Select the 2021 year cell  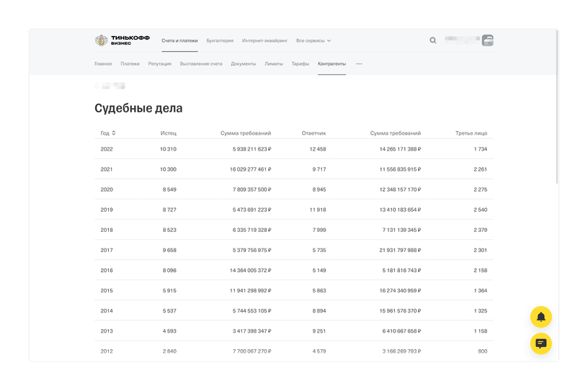[107, 169]
